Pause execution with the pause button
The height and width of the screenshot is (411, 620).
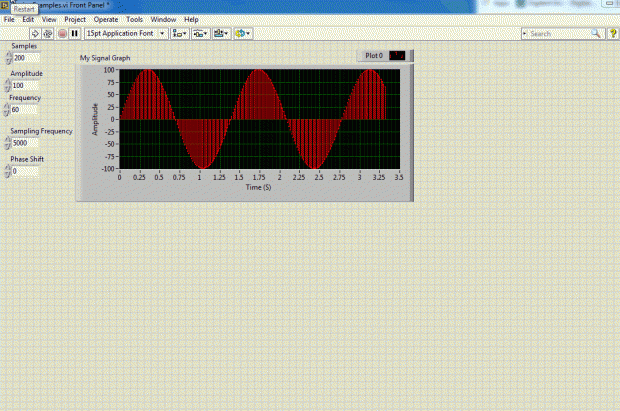[74, 34]
